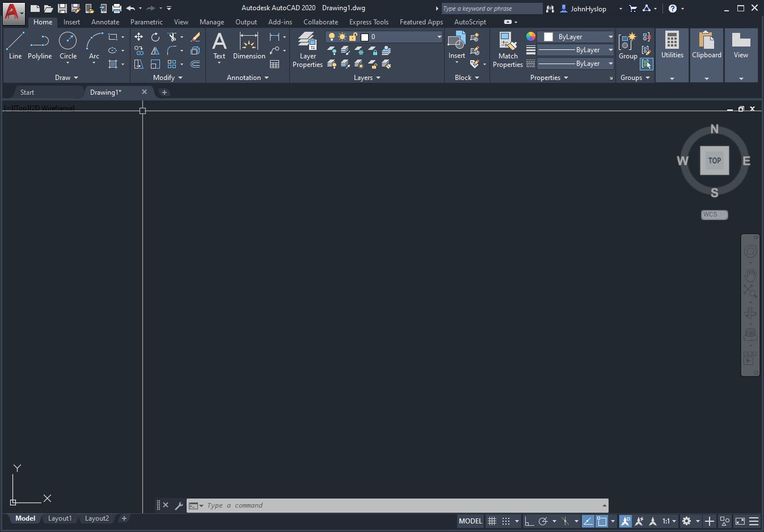Open the Parametric ribbon tab
This screenshot has height=532, width=764.
tap(146, 22)
